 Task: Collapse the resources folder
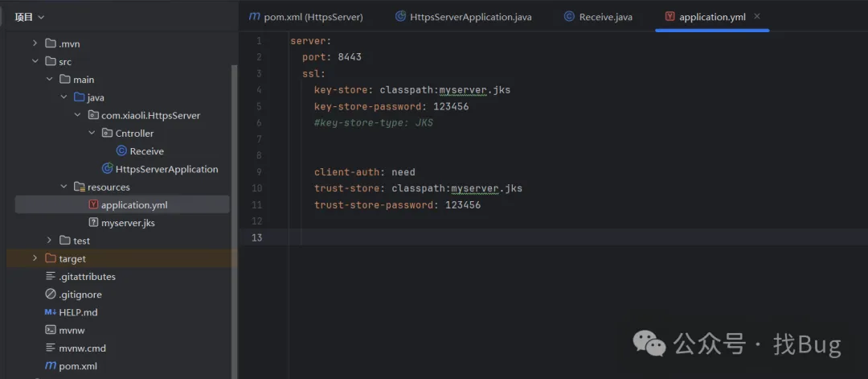click(x=63, y=187)
